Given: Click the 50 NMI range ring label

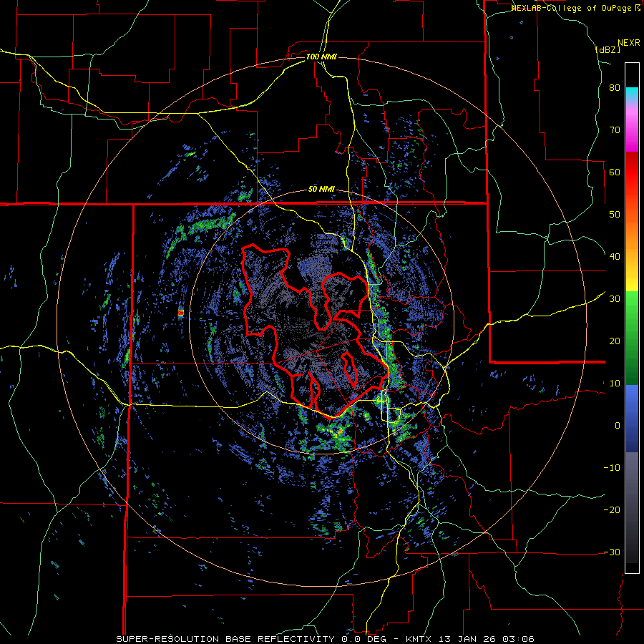Looking at the screenshot, I should coord(321,190).
